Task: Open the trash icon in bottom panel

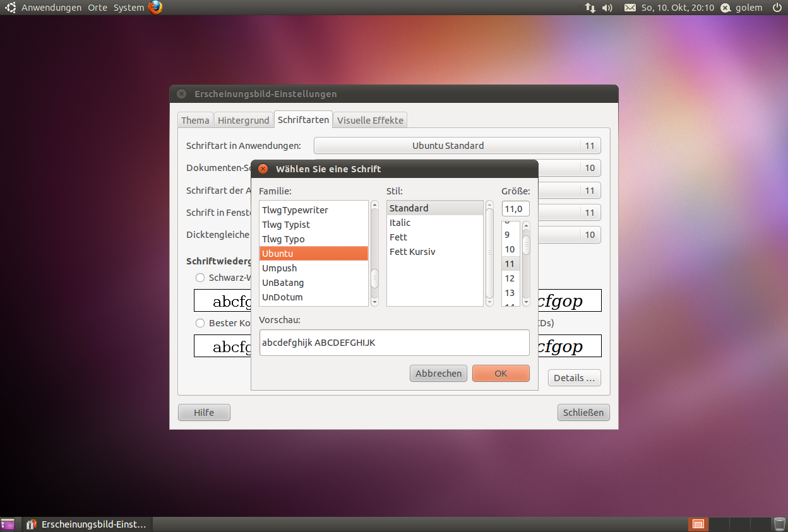Action: click(780, 524)
